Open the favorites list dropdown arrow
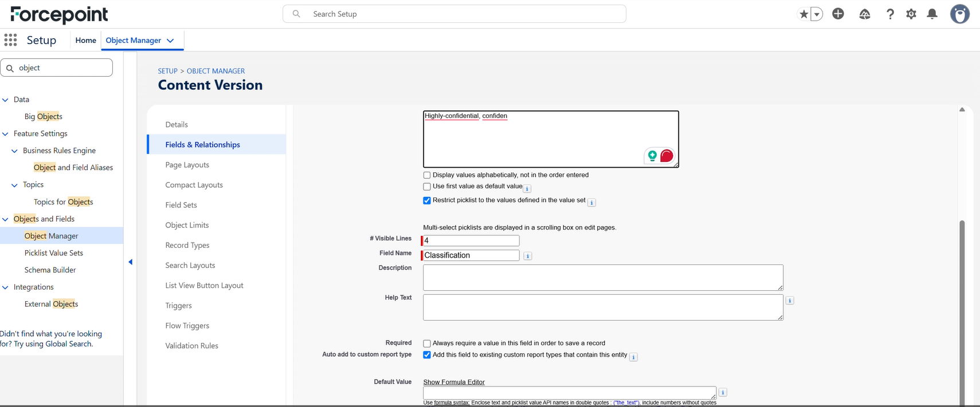This screenshot has height=407, width=980. click(x=817, y=14)
